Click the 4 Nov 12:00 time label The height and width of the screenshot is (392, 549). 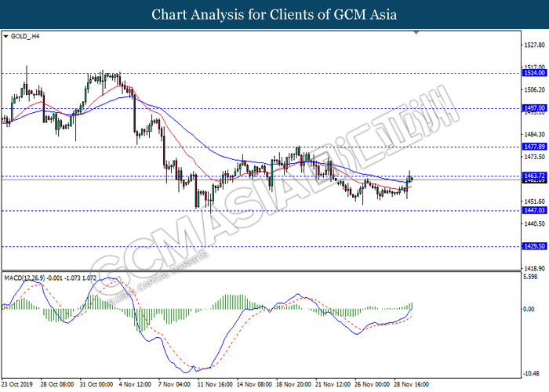[135, 384]
